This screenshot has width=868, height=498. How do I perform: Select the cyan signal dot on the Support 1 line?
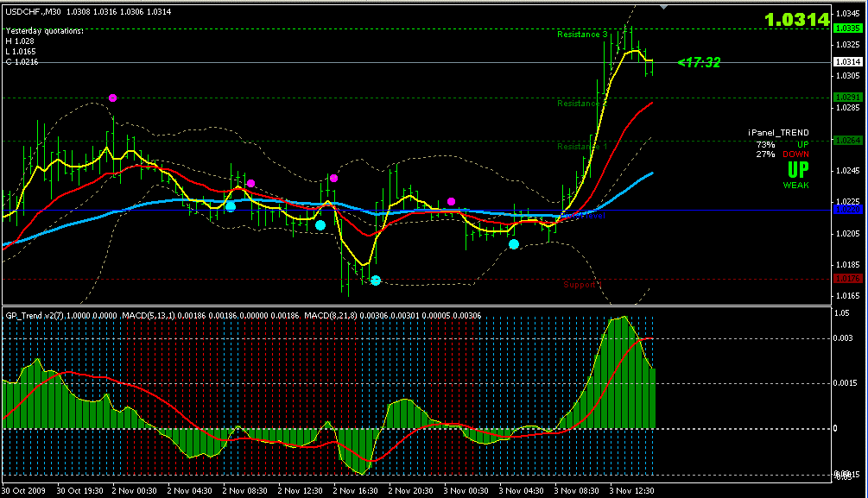[x=376, y=281]
